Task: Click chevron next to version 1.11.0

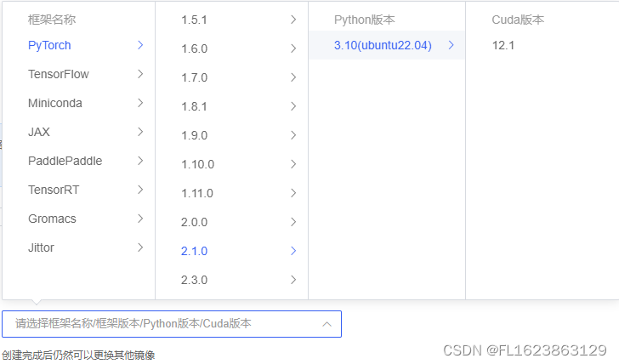Action: [293, 193]
